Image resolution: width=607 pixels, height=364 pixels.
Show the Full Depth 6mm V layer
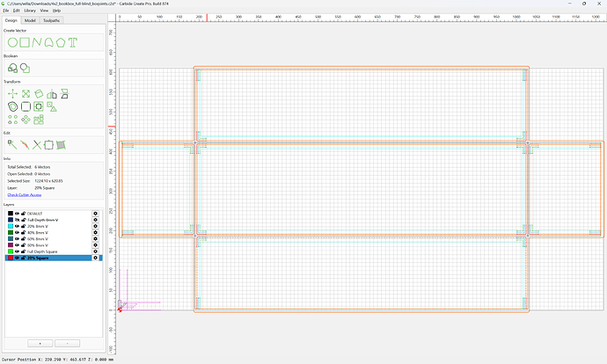point(17,220)
